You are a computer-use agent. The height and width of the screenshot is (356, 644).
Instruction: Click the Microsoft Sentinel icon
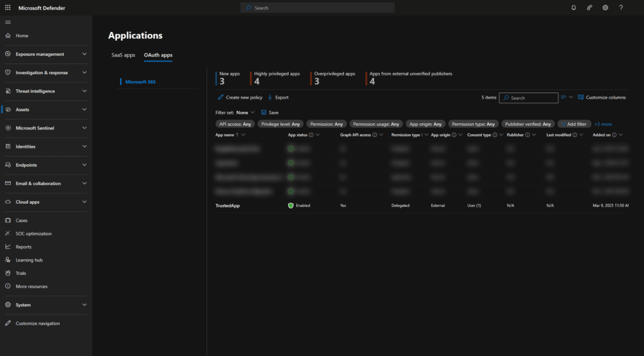point(8,128)
